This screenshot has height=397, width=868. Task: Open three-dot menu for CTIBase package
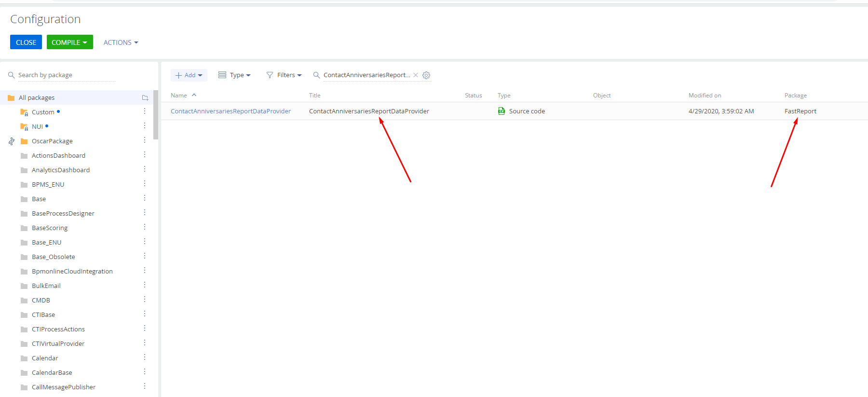coord(145,314)
